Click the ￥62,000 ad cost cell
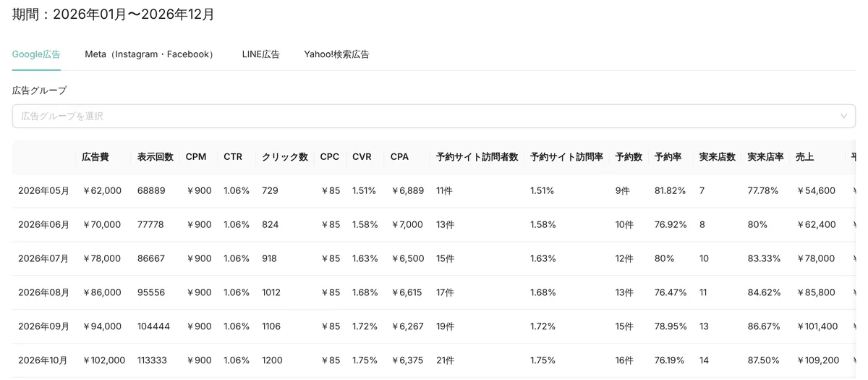 point(101,191)
